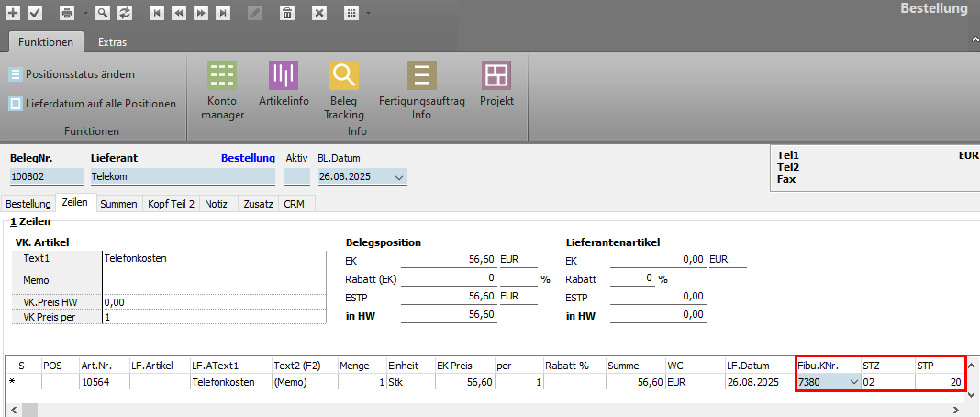Click the Lieferantenartikel Rabatt field

pyautogui.click(x=632, y=278)
